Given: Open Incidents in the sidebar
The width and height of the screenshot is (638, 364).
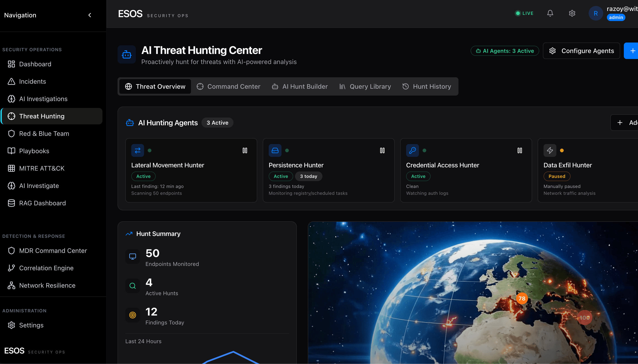Looking at the screenshot, I should coord(52,81).
